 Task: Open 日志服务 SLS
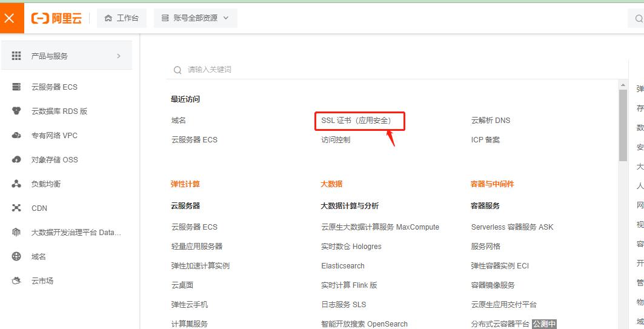pyautogui.click(x=344, y=304)
